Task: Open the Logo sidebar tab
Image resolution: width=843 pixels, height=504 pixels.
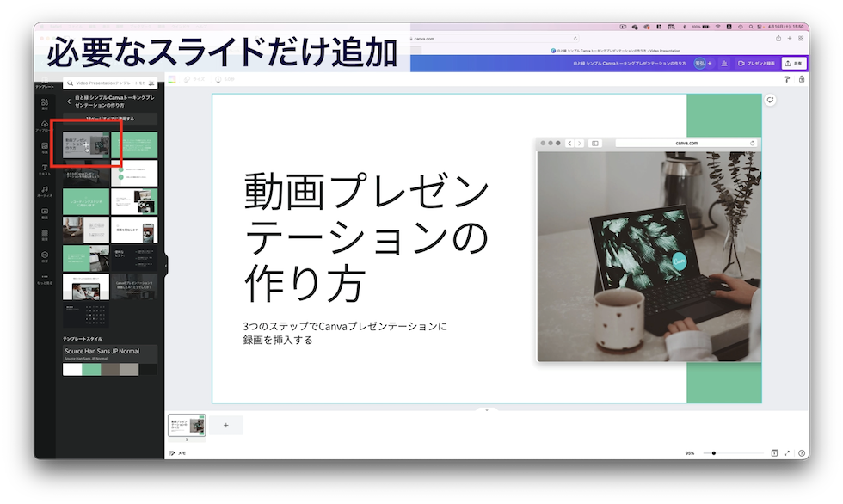Action: [x=45, y=257]
